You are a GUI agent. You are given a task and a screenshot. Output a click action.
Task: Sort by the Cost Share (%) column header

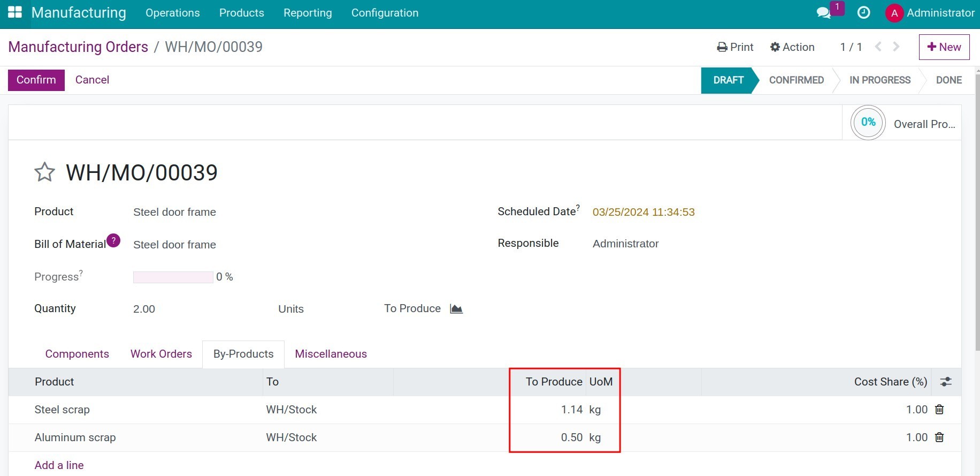point(890,382)
